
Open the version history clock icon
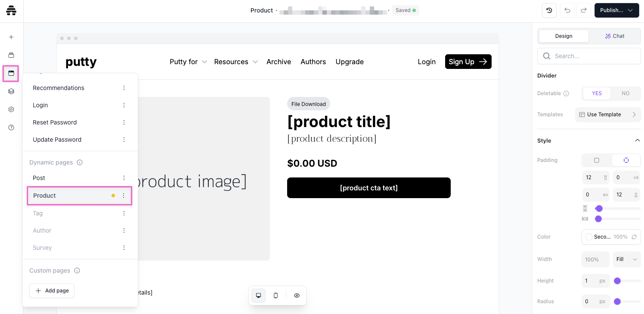[549, 10]
